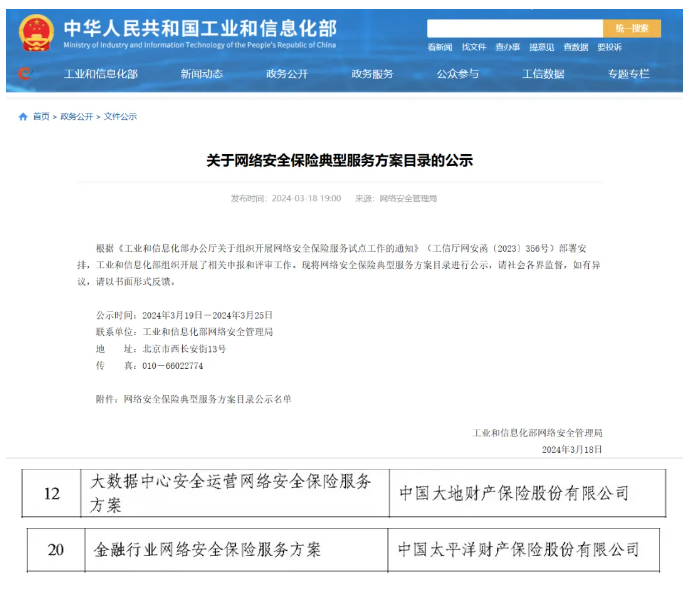The width and height of the screenshot is (687, 590).
Task: Open the 找文件 quick link
Action: pyautogui.click(x=474, y=47)
